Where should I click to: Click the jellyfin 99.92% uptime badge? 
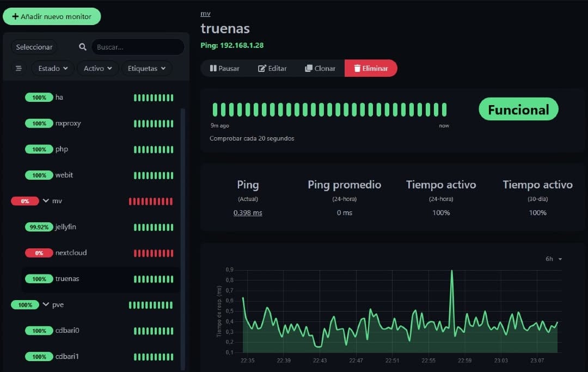tap(39, 227)
